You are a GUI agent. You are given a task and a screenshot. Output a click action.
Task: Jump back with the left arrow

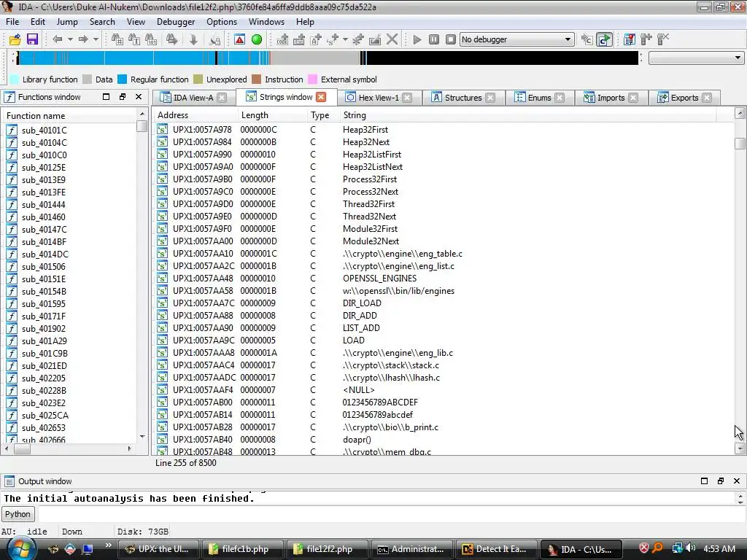click(x=57, y=39)
